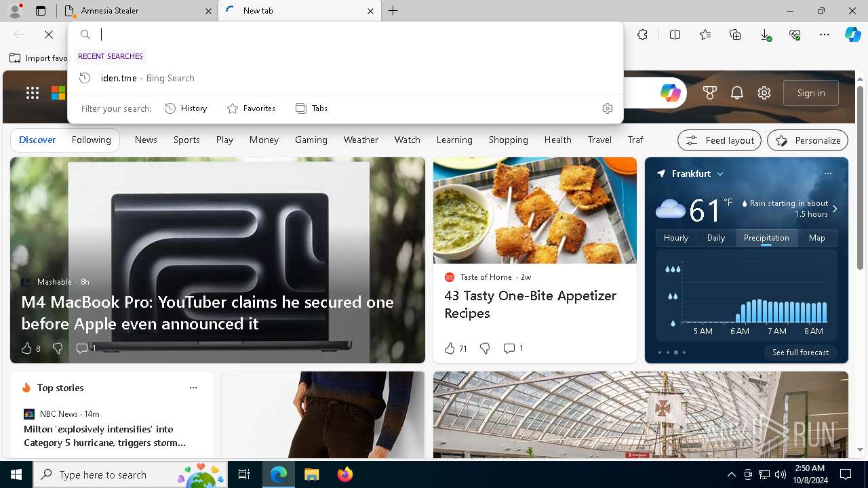The height and width of the screenshot is (488, 868).
Task: Open comments on the Appetizer Recipes article
Action: pyautogui.click(x=513, y=348)
